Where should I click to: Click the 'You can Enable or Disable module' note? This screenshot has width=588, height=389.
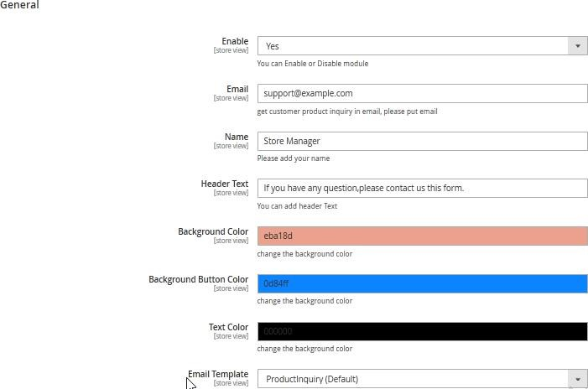coord(313,64)
